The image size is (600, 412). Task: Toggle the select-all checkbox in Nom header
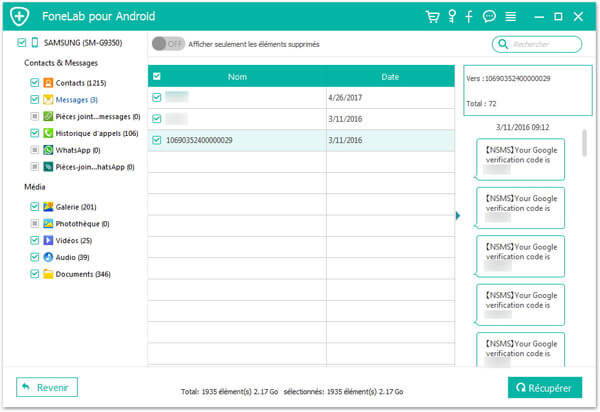(157, 77)
